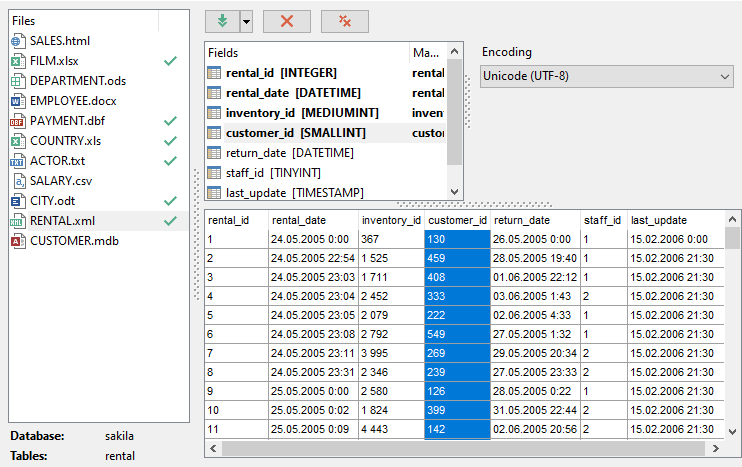Open the dropdown arrow beside the add button

[246, 21]
